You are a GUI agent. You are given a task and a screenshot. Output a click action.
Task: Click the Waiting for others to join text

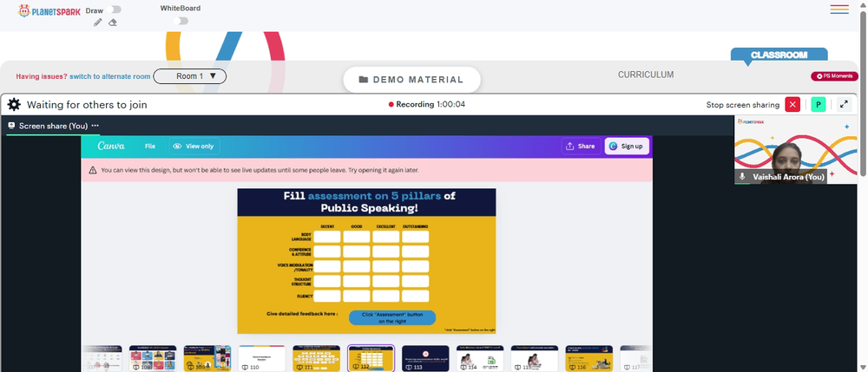[x=87, y=104]
